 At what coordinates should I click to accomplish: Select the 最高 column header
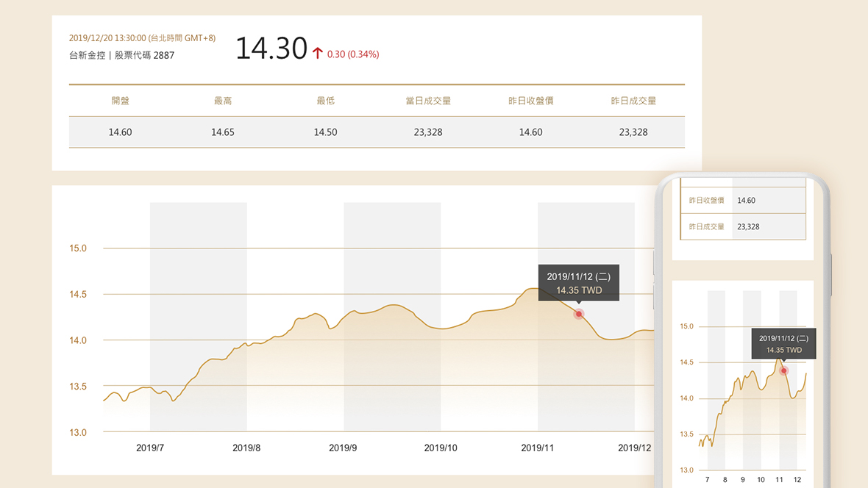223,101
